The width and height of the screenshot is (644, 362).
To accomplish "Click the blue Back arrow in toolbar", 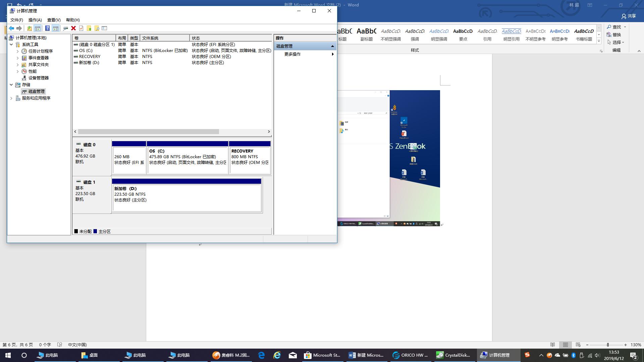I will coord(11,28).
